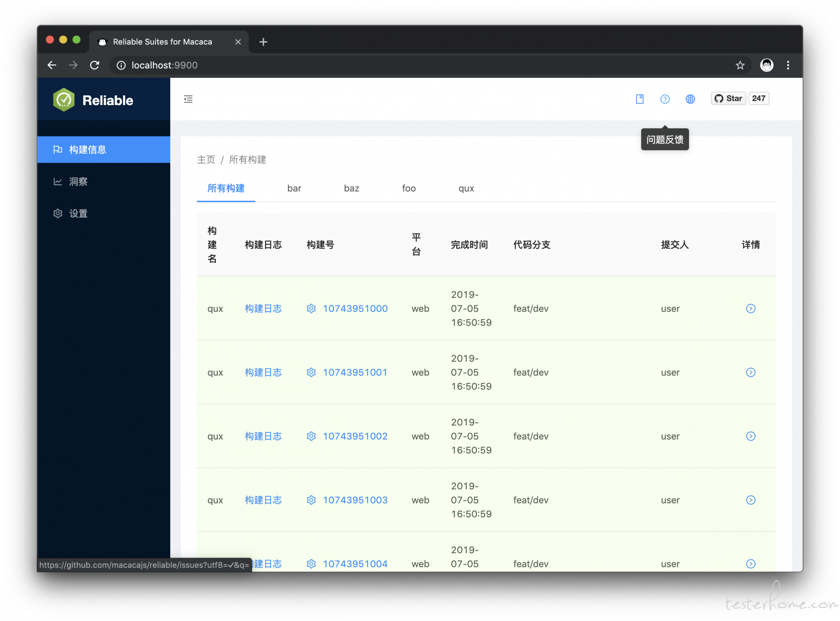Image resolution: width=840 pixels, height=621 pixels.
Task: Open 构建日志 for build 10743951003
Action: coord(263,500)
